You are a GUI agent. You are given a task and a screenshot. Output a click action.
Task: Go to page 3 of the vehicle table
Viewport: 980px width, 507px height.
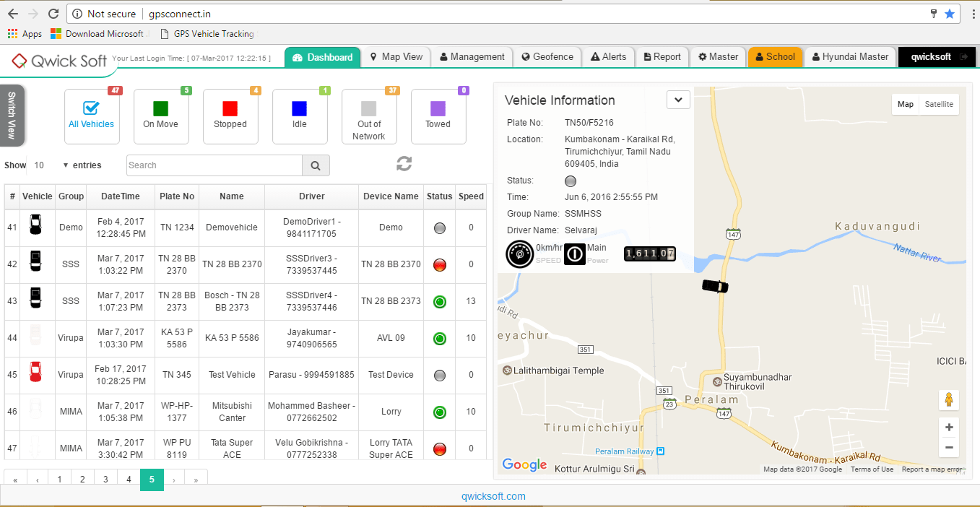(x=105, y=479)
